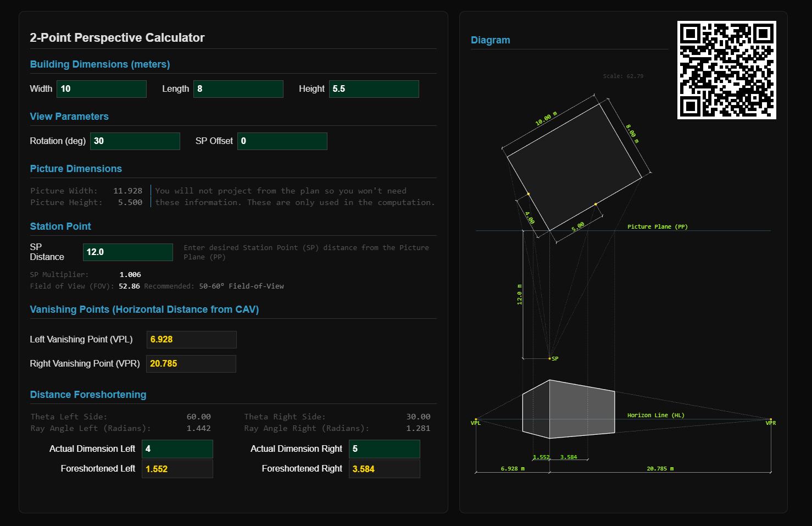The image size is (812, 526).
Task: Click the Actual Dimension Right input
Action: tap(385, 449)
